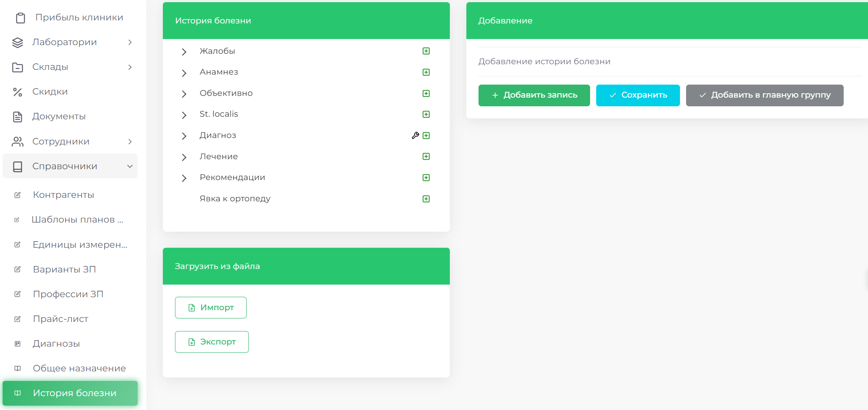Click the book icon beside Общее назначение
Viewport: 868px width, 410px height.
pos(17,368)
